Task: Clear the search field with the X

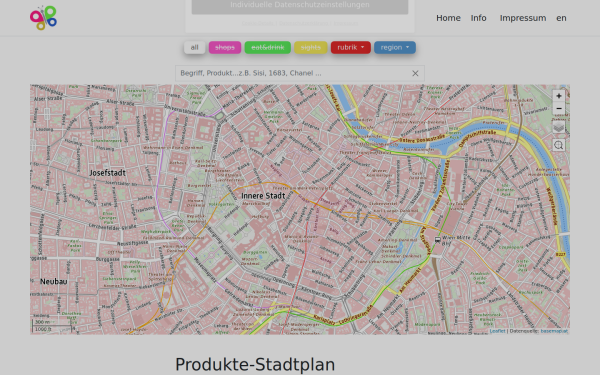Action: (415, 73)
